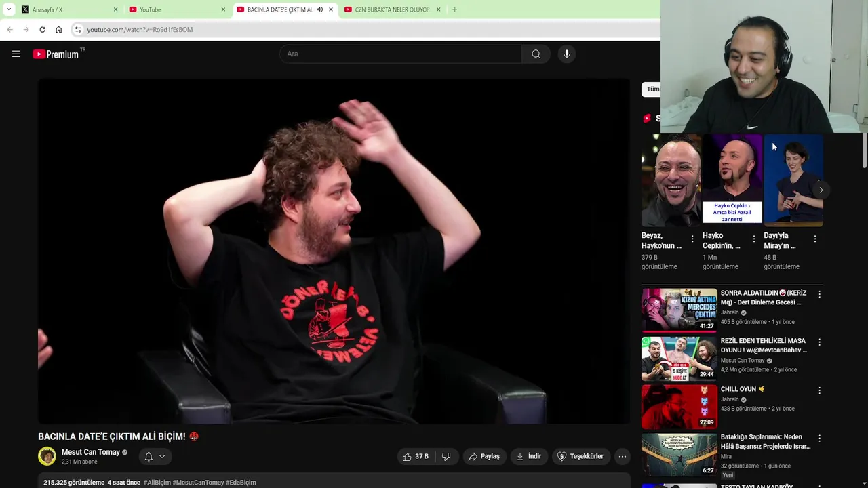Reload the page with browser refresh icon
Viewport: 868px width, 488px height.
click(x=42, y=30)
